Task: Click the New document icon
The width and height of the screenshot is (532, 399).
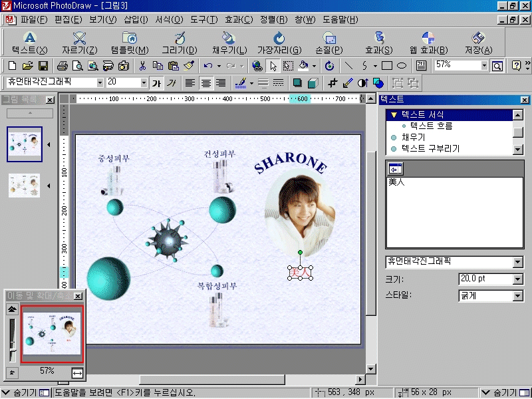Action: click(12, 65)
